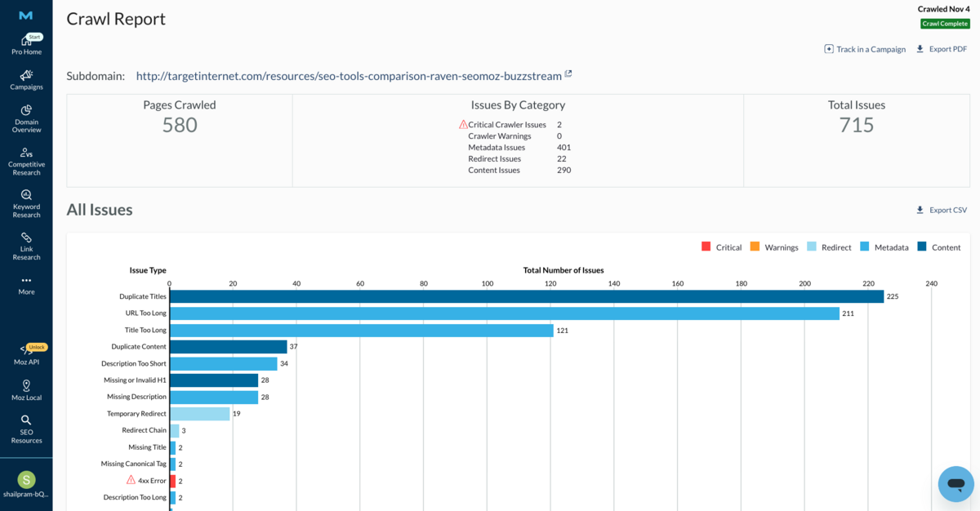Click the Crawled Nov 4 date text
The height and width of the screenshot is (511, 980).
(x=944, y=9)
